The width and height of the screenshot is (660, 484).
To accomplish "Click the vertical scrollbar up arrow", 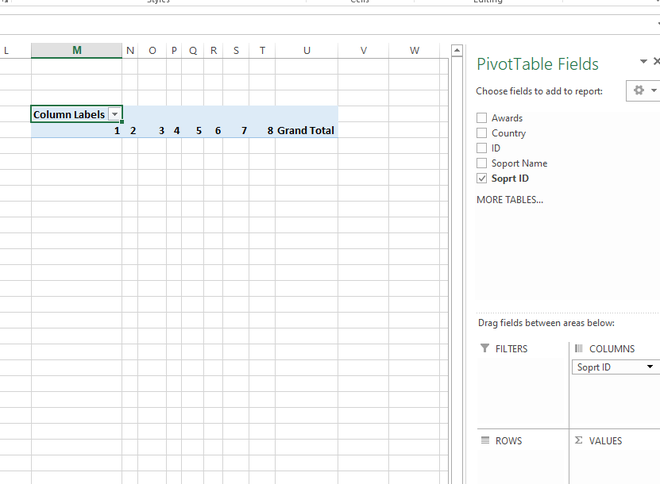I will tap(457, 51).
